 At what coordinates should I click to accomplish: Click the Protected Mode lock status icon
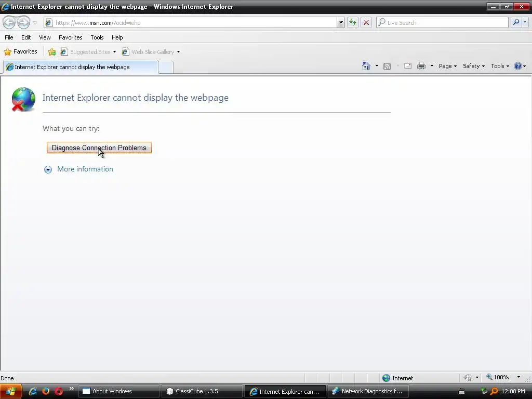(468, 378)
